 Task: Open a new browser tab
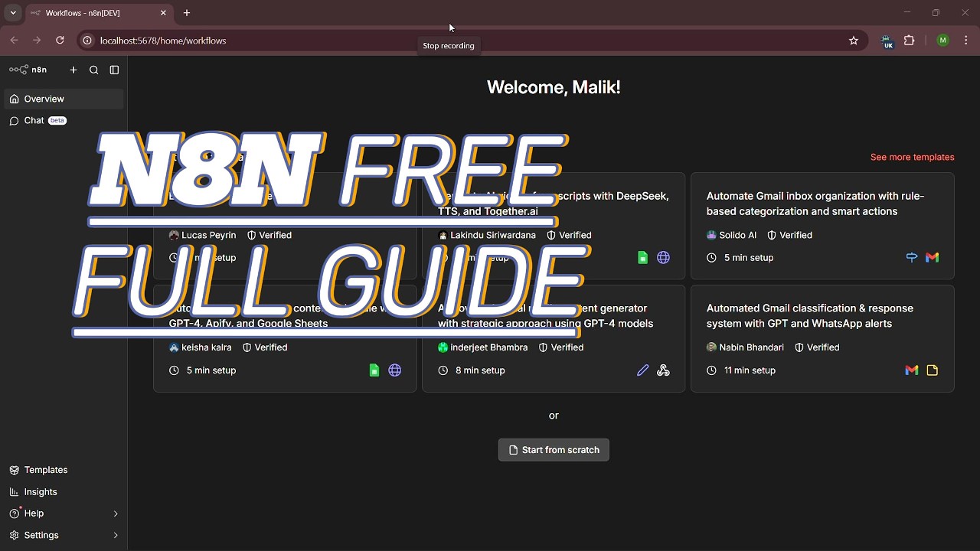[187, 13]
